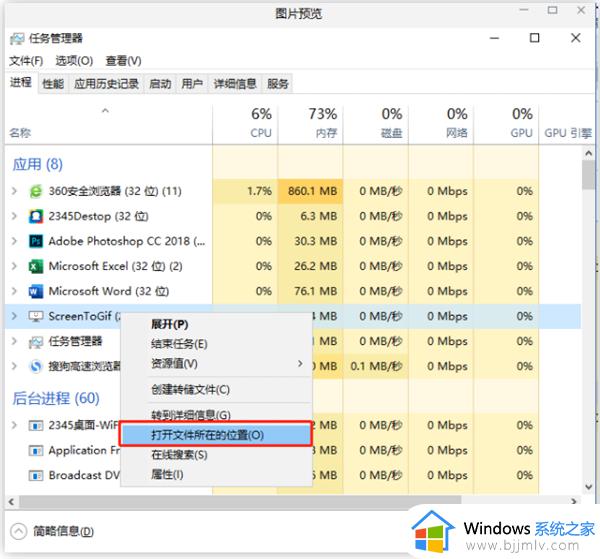Choose 转到详细信息(G) in the context menu
Screen dimensions: 600x559
click(216, 414)
